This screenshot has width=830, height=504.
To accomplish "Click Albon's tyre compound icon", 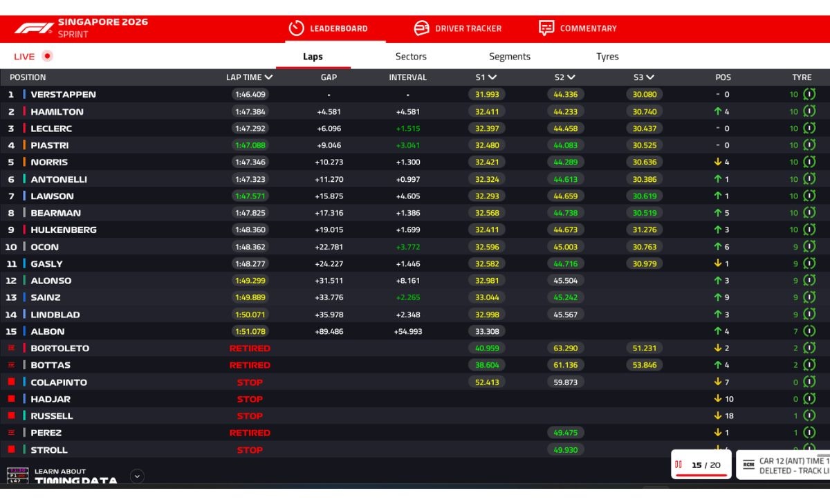I will pos(809,331).
